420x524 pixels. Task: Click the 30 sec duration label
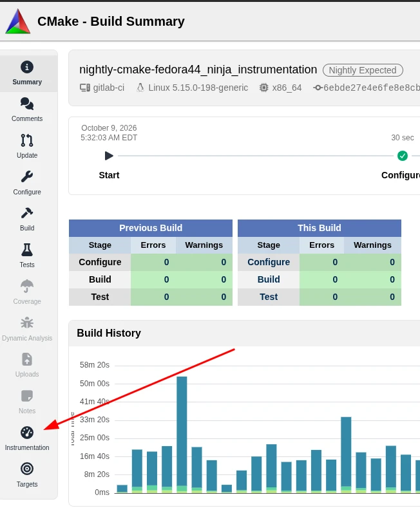tap(403, 138)
